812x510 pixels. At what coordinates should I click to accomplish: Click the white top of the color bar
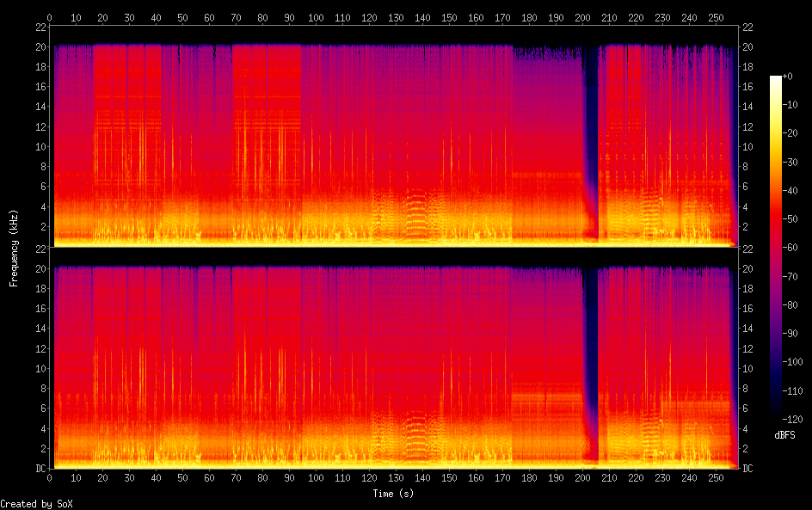coord(776,79)
